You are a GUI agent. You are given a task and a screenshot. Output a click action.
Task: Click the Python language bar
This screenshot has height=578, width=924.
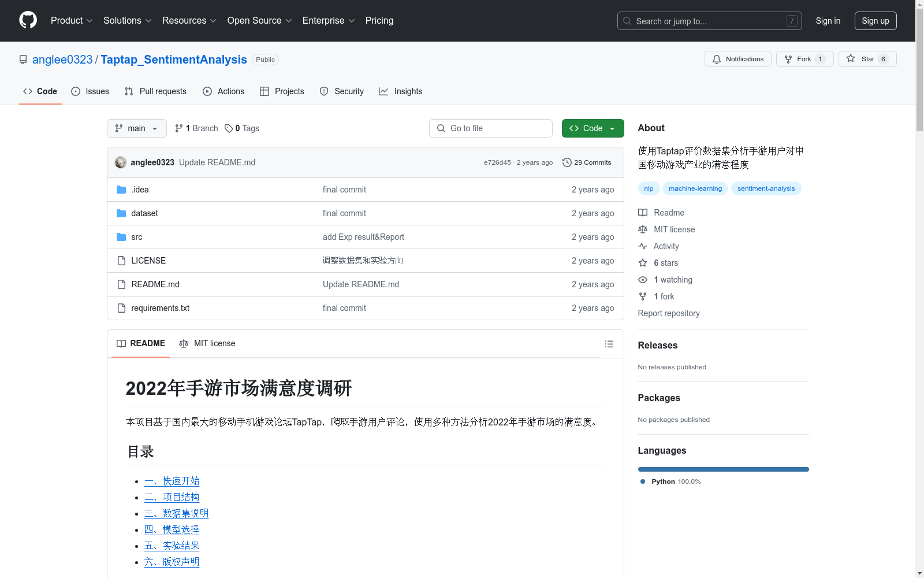(x=724, y=469)
